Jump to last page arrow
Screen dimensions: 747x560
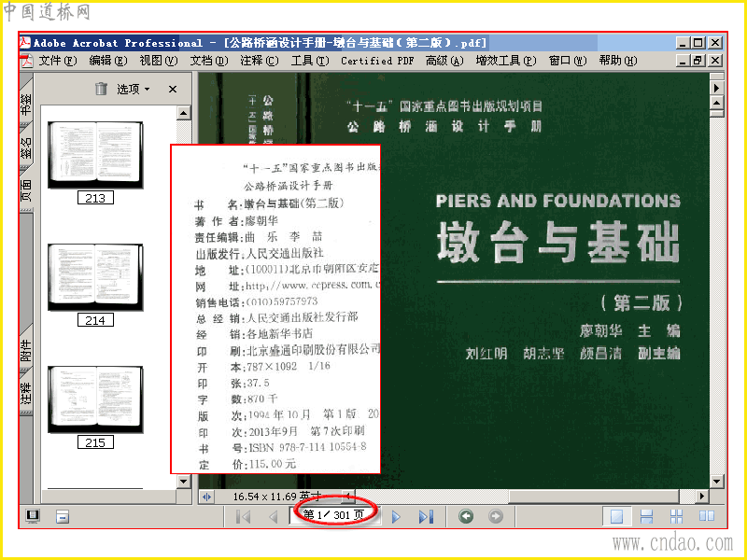[426, 517]
